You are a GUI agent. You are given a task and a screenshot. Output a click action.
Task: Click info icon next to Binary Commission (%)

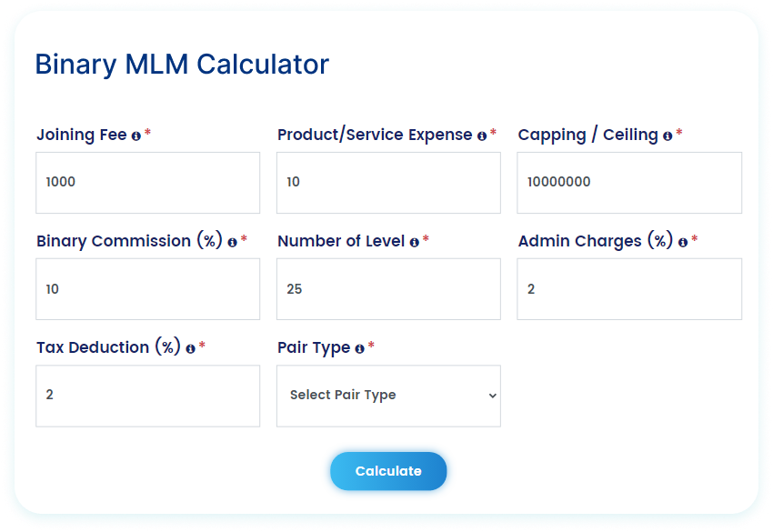pos(232,243)
